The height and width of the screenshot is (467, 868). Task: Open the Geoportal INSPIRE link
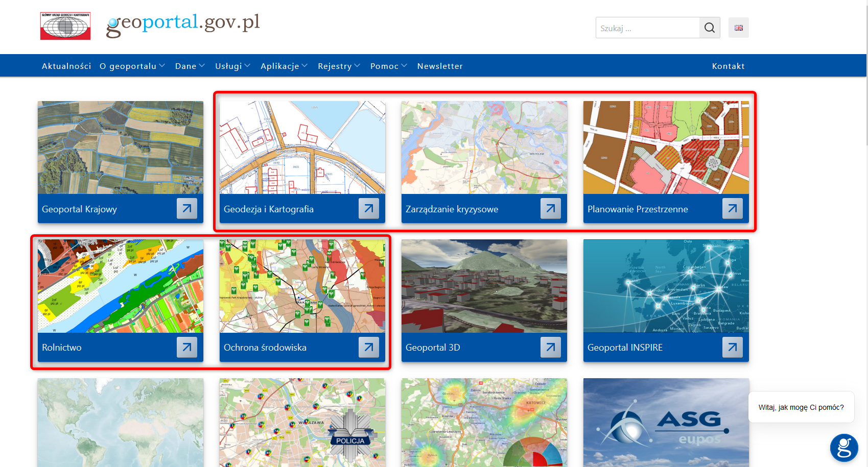coord(625,348)
